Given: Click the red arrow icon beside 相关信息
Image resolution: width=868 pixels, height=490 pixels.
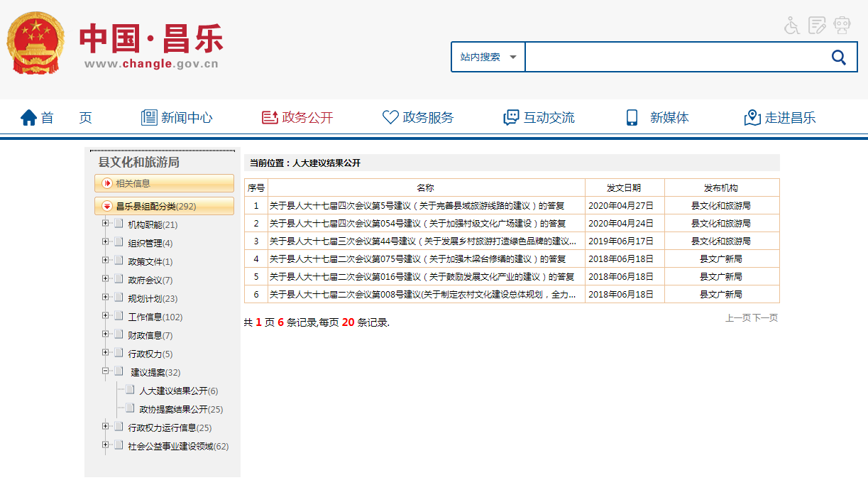Looking at the screenshot, I should (107, 183).
